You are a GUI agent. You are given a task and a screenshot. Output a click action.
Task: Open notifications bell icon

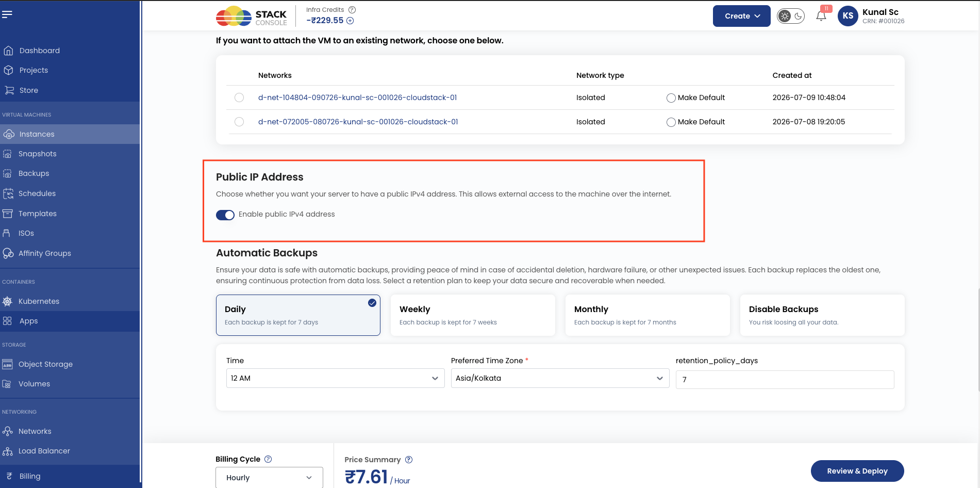[821, 16]
